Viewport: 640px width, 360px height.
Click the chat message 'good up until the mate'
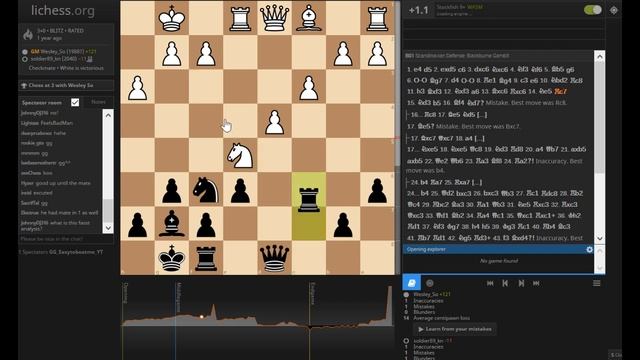click(x=62, y=183)
